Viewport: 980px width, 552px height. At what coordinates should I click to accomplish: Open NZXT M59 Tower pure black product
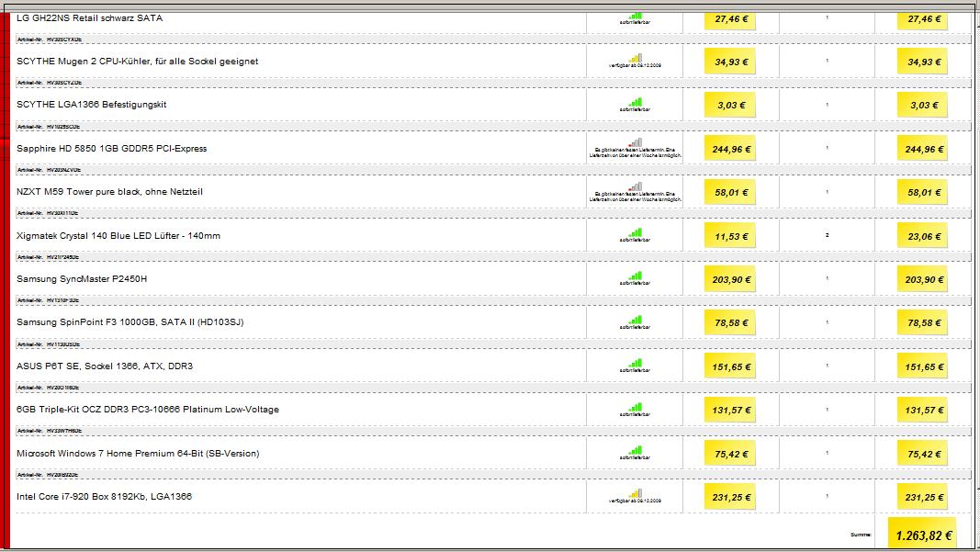[x=109, y=192]
